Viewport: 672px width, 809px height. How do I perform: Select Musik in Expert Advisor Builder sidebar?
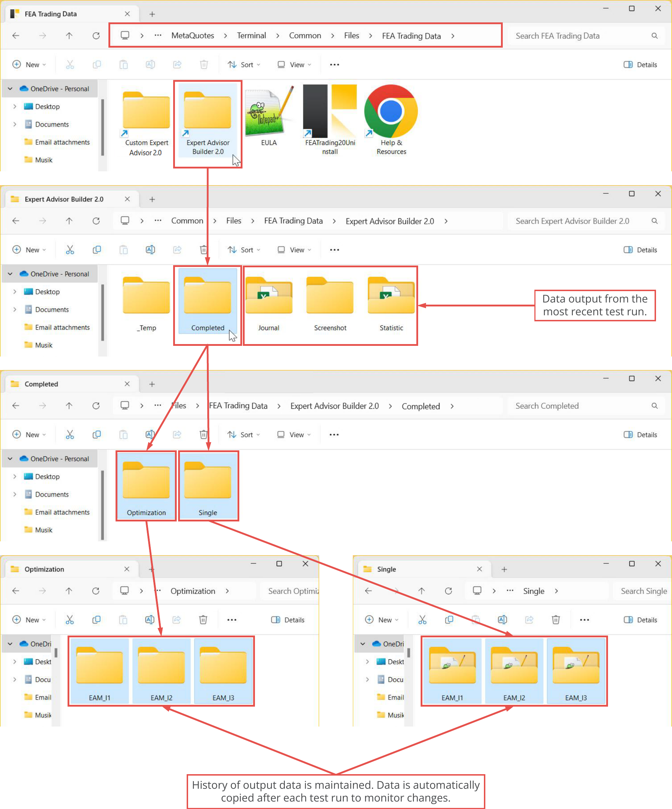coord(38,345)
